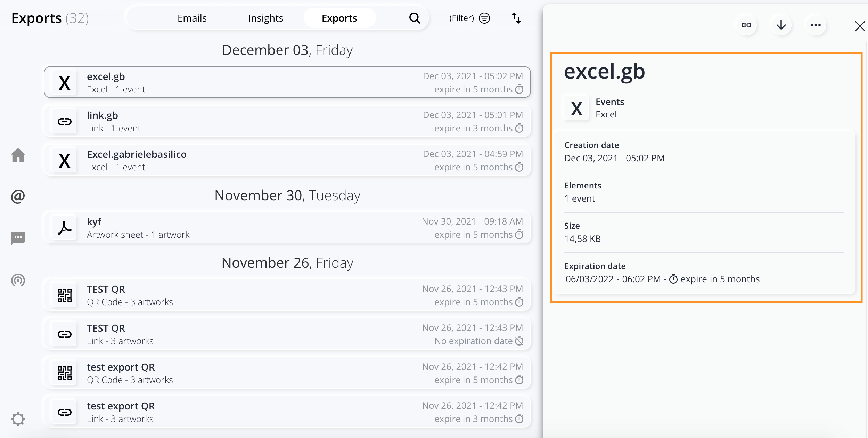868x438 pixels.
Task: Open the @ emails section in the sidebar
Action: pyautogui.click(x=18, y=196)
